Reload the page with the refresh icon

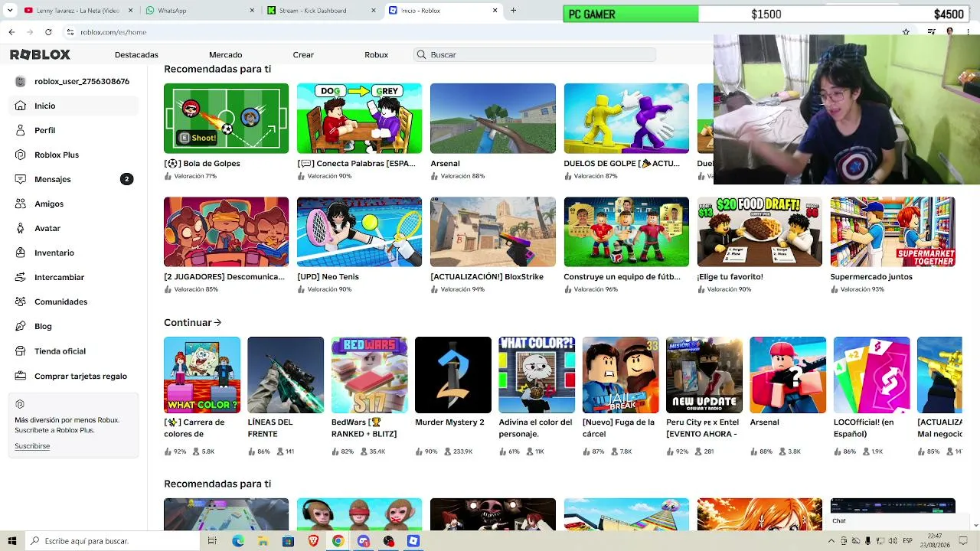[48, 32]
